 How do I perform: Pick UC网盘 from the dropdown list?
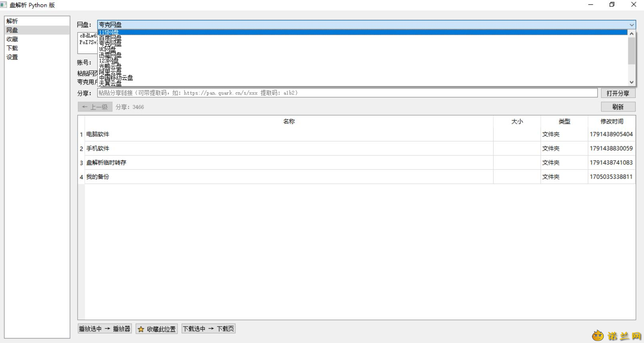point(363,50)
